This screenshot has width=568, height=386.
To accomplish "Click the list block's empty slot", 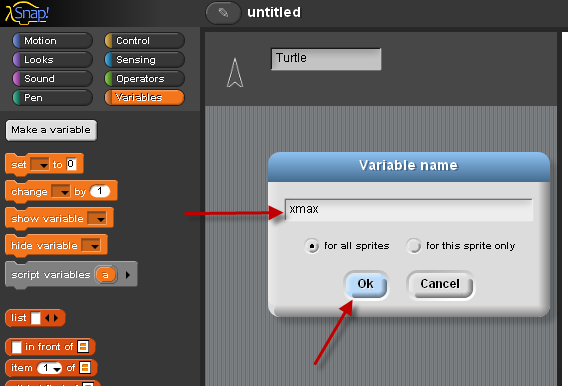I will click(36, 318).
